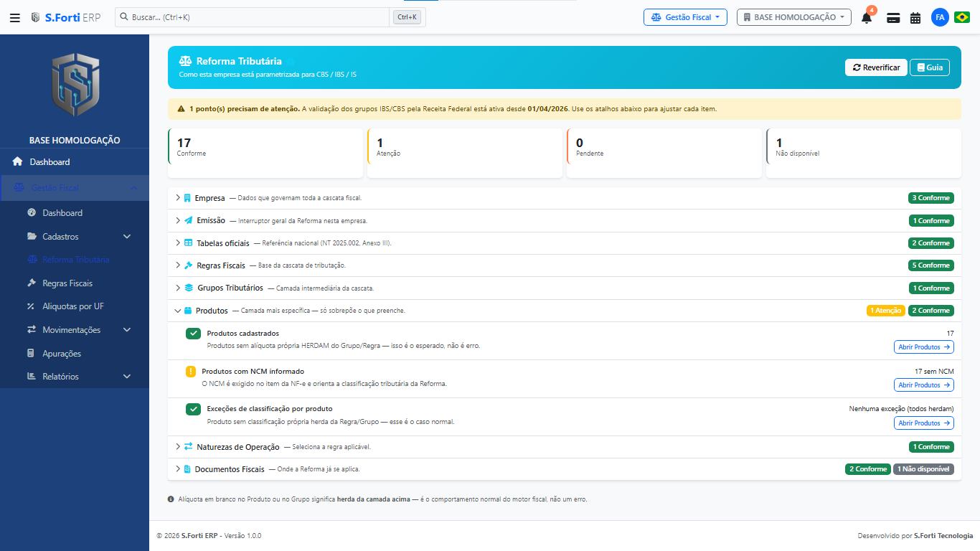This screenshot has height=551, width=980.
Task: Open the Regras Fiscais sidebar item
Action: (x=75, y=283)
